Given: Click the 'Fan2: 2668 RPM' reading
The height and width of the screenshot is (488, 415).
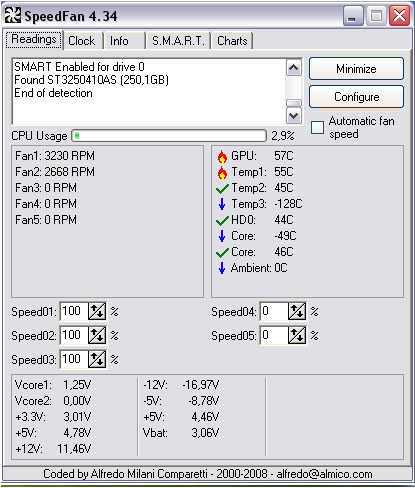Looking at the screenshot, I should (x=55, y=172).
